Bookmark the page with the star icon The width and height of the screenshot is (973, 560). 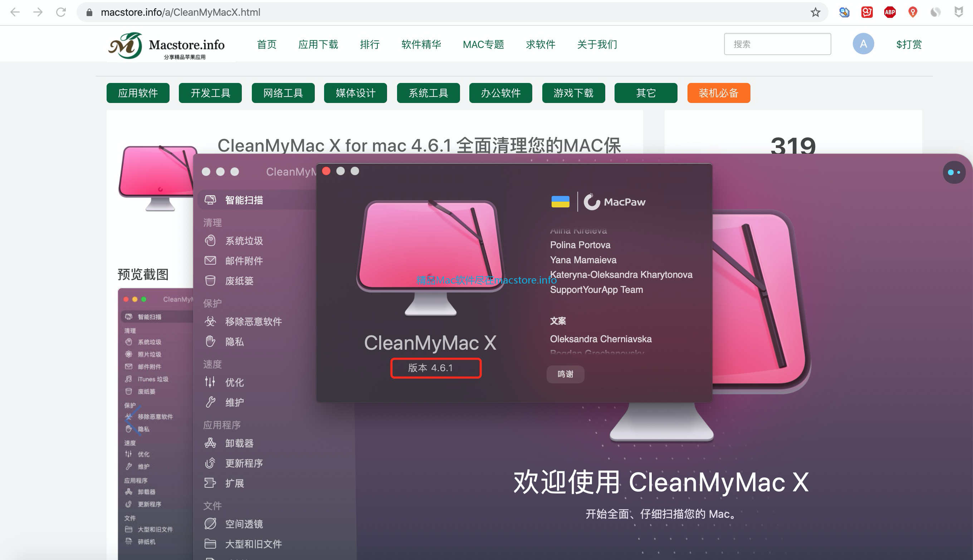815,12
